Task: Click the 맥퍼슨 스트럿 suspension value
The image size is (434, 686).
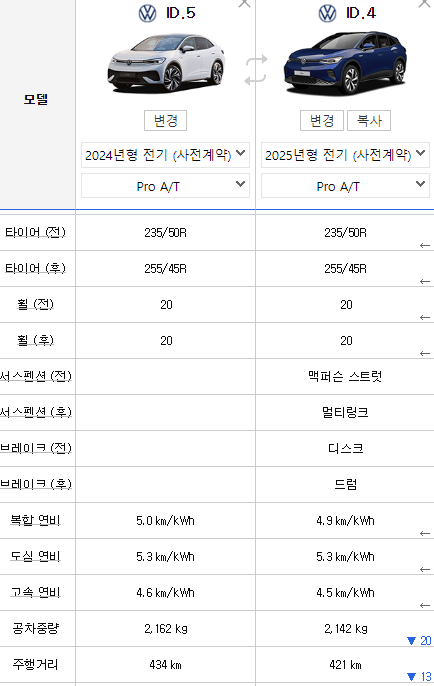Action: [345, 376]
